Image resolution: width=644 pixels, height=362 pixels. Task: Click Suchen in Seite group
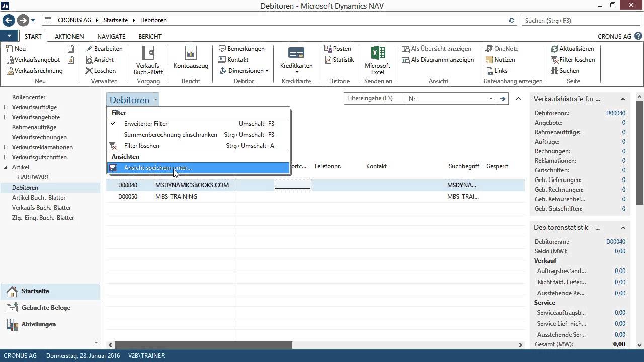click(x=565, y=71)
